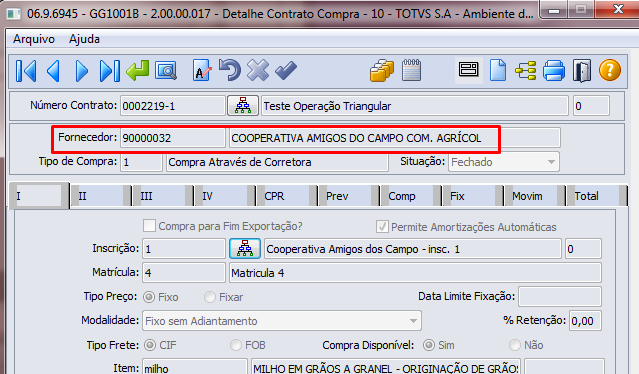
Task: Click the % Retenção field 0,00
Action: coord(585,321)
